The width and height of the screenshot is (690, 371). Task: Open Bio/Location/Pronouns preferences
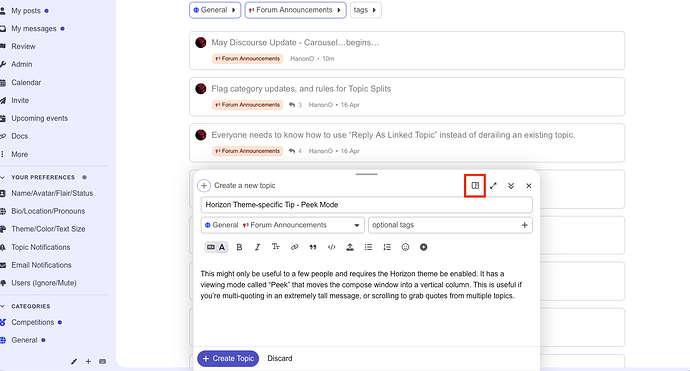(48, 211)
